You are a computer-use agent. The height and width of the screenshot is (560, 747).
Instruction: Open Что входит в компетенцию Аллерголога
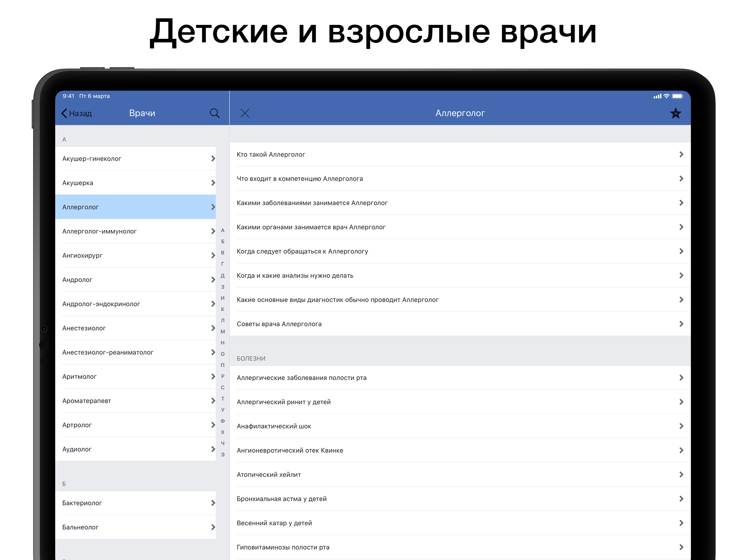click(x=460, y=179)
